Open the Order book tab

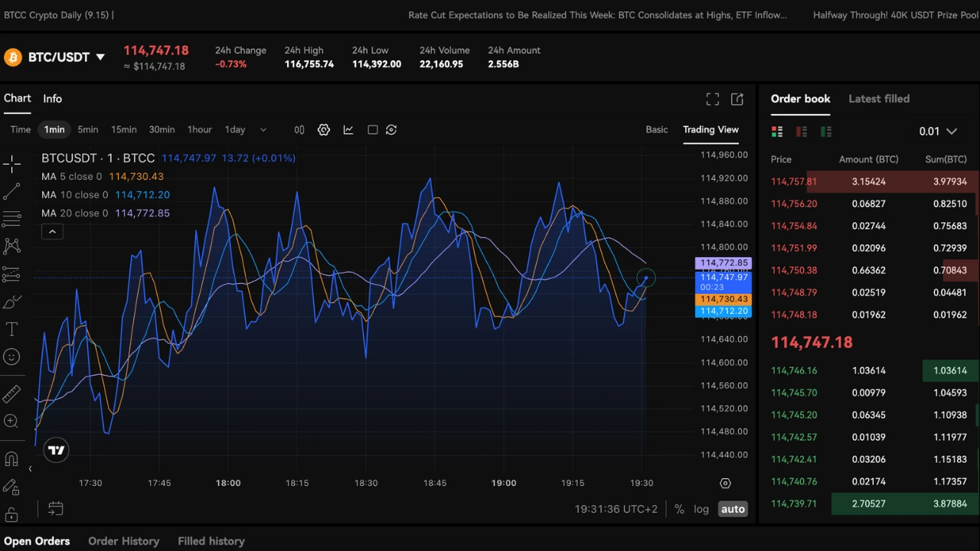[800, 99]
